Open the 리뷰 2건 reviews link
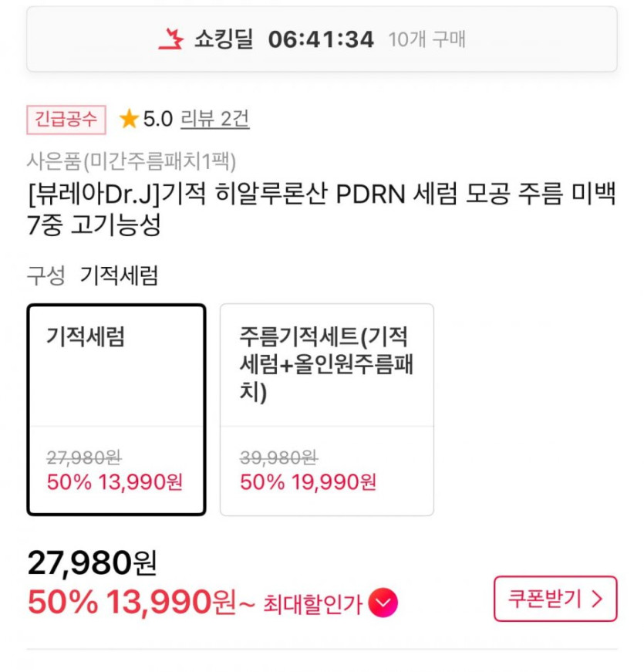 214,119
